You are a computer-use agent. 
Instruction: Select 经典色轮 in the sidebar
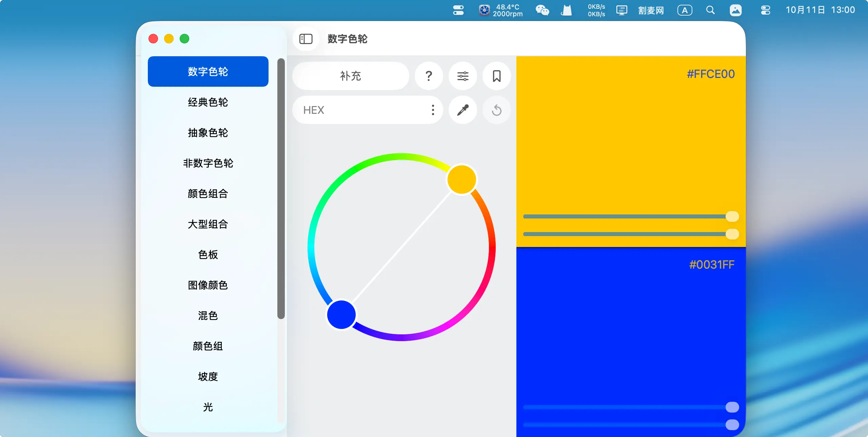pyautogui.click(x=208, y=102)
